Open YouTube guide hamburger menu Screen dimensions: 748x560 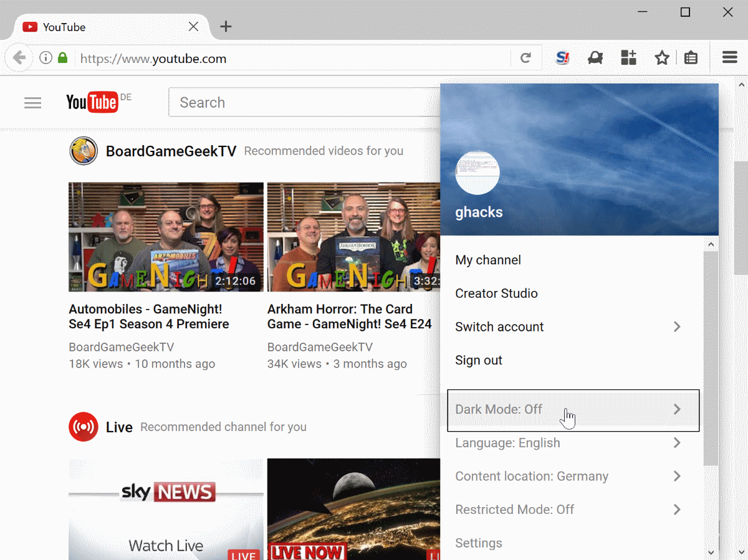[x=33, y=103]
